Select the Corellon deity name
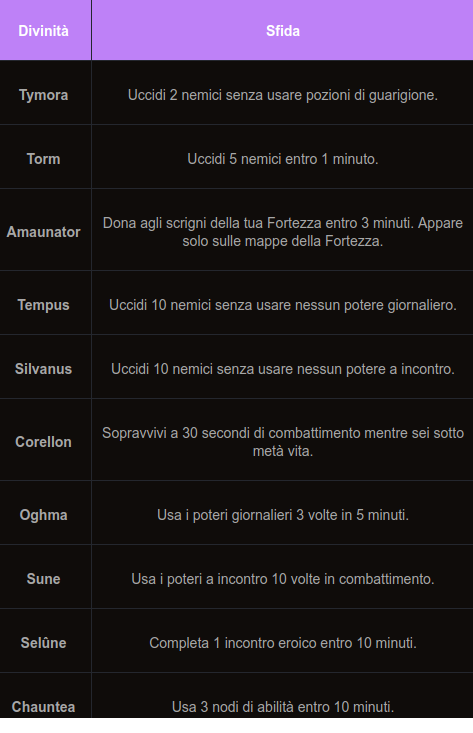 click(x=43, y=442)
